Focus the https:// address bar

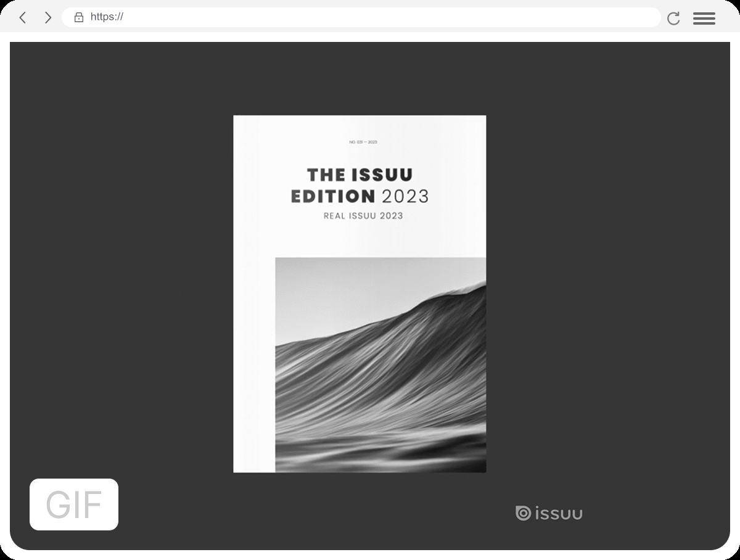tap(361, 17)
